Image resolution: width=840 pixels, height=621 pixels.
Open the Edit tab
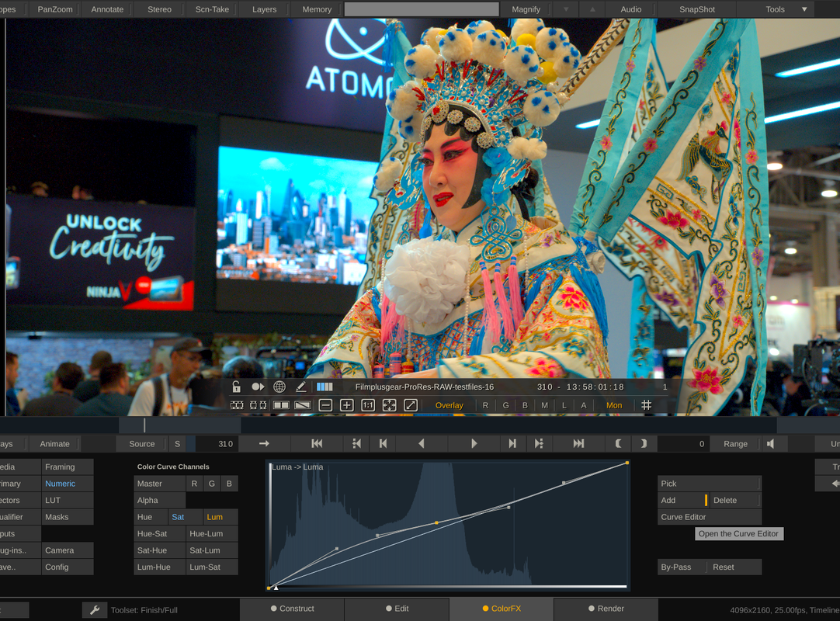pyautogui.click(x=397, y=609)
